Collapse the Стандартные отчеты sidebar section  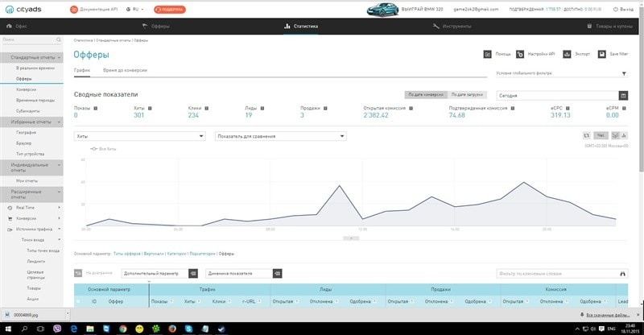click(x=60, y=58)
